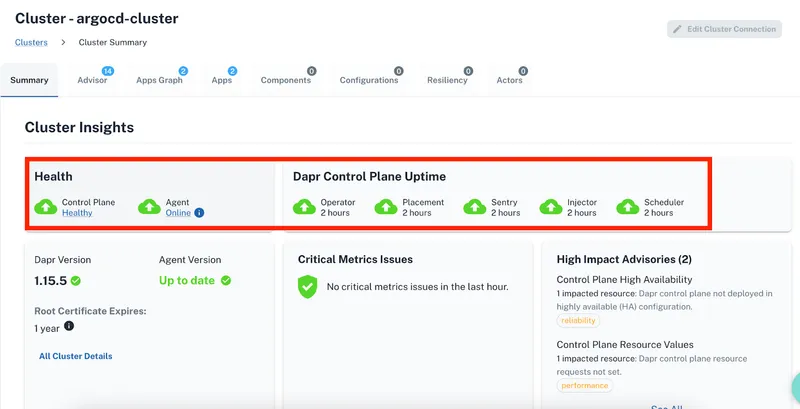Image resolution: width=800 pixels, height=409 pixels.
Task: Open the Clusters breadcrumb link
Action: [31, 43]
